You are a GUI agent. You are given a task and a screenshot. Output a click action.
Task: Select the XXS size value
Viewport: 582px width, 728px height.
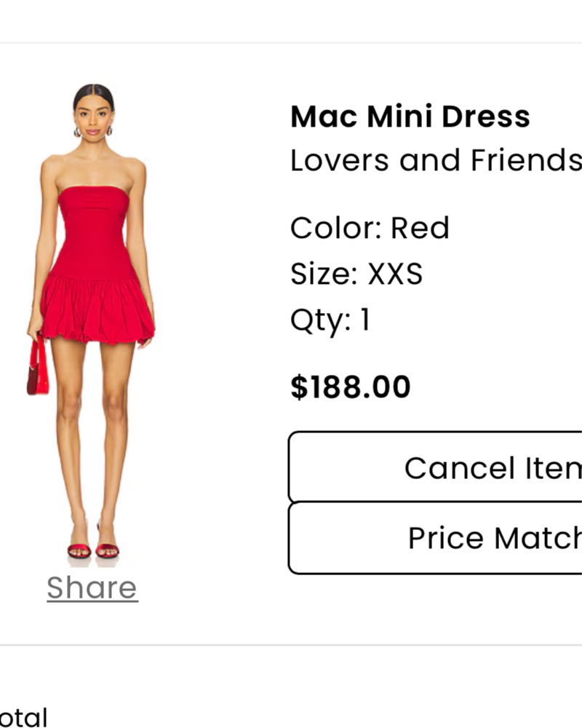point(395,274)
